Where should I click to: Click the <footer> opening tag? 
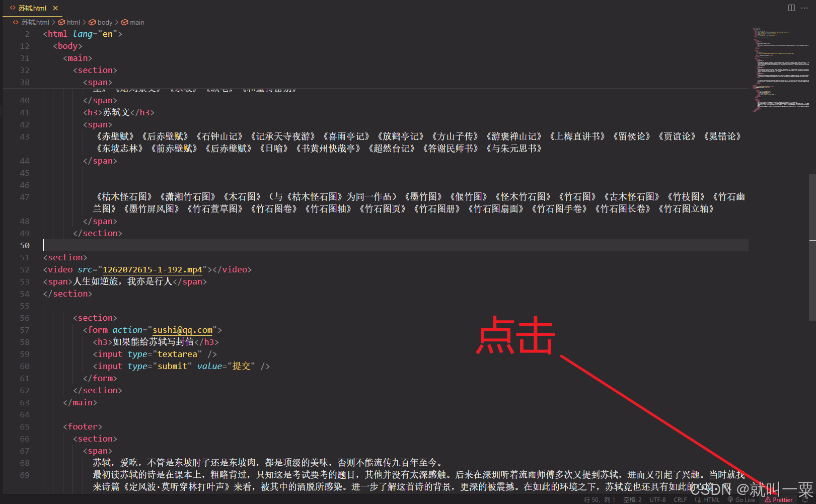pos(83,426)
